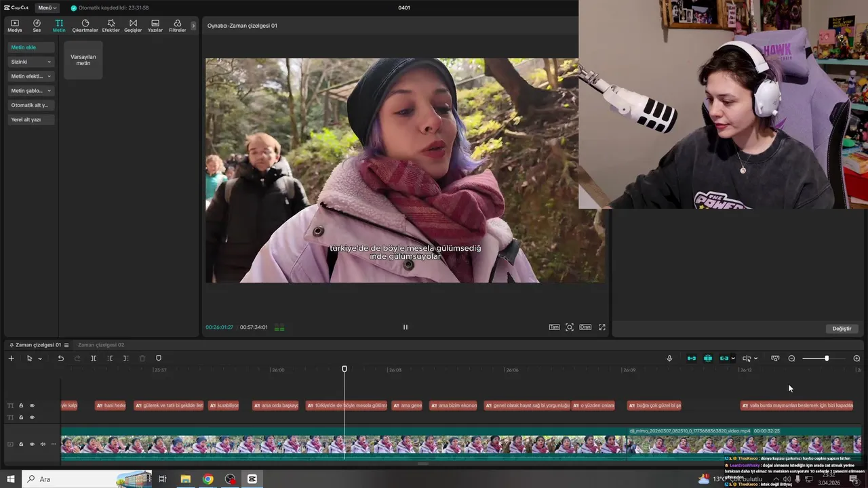Expand more tool tabs with the arrow
Image resolution: width=868 pixels, height=488 pixels.
pos(193,26)
